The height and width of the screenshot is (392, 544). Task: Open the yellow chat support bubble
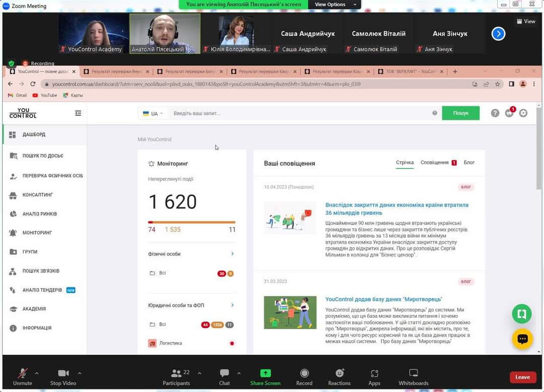pyautogui.click(x=522, y=339)
